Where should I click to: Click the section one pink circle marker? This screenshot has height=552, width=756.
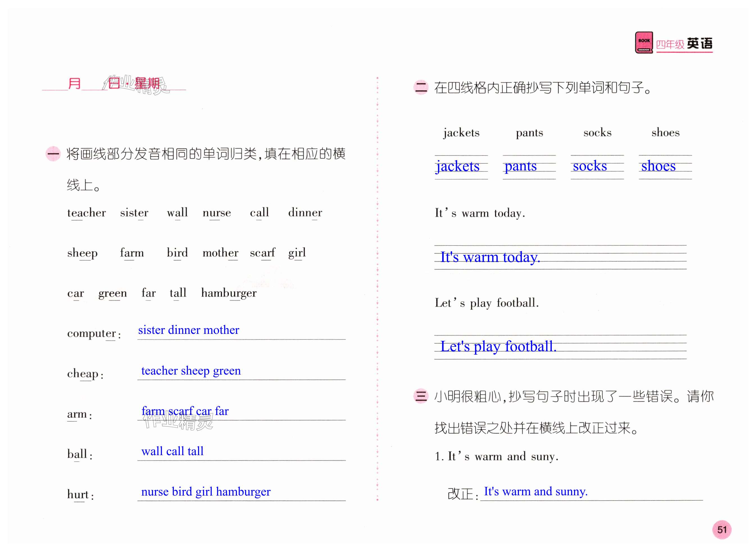pos(53,154)
